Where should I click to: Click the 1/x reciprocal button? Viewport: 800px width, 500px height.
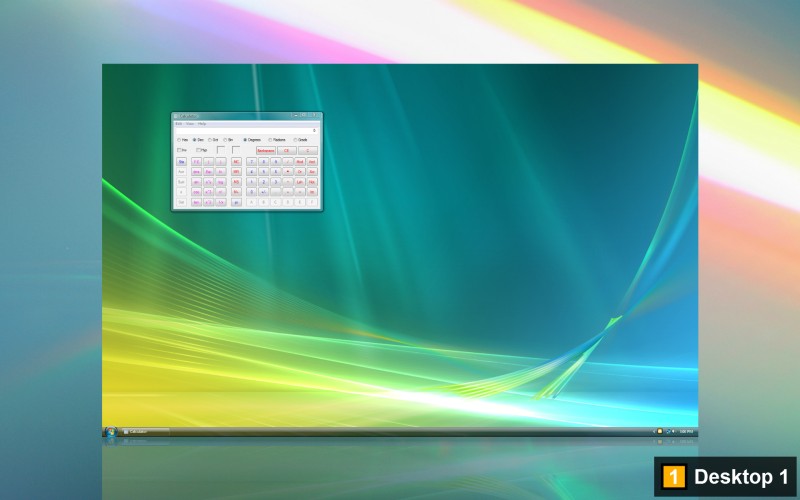pos(220,202)
